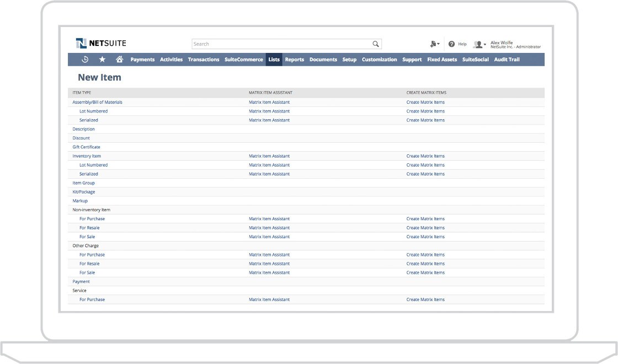Open the Transactions menu
The height and width of the screenshot is (364, 618).
[204, 60]
